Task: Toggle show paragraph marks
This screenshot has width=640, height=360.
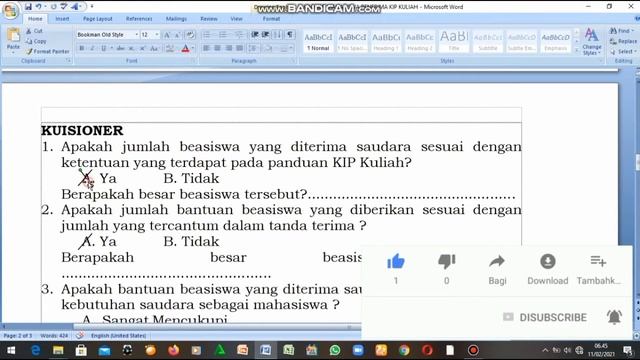Action: (x=290, y=35)
